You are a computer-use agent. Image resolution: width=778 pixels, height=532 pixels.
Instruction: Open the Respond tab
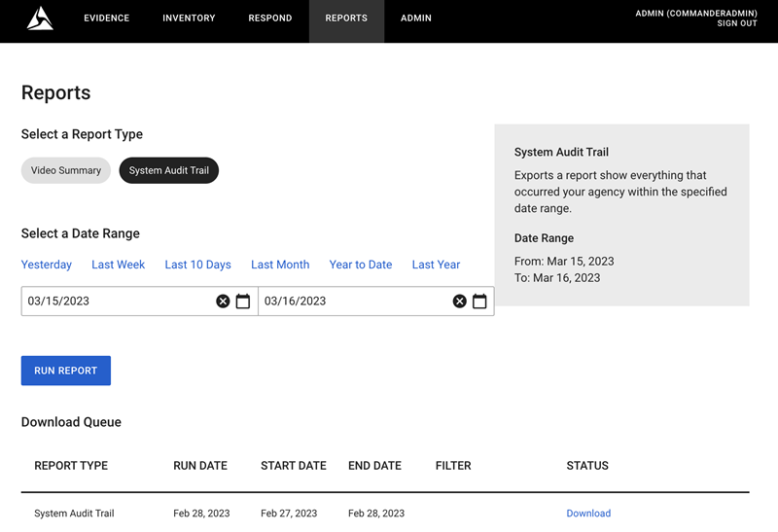(x=270, y=18)
